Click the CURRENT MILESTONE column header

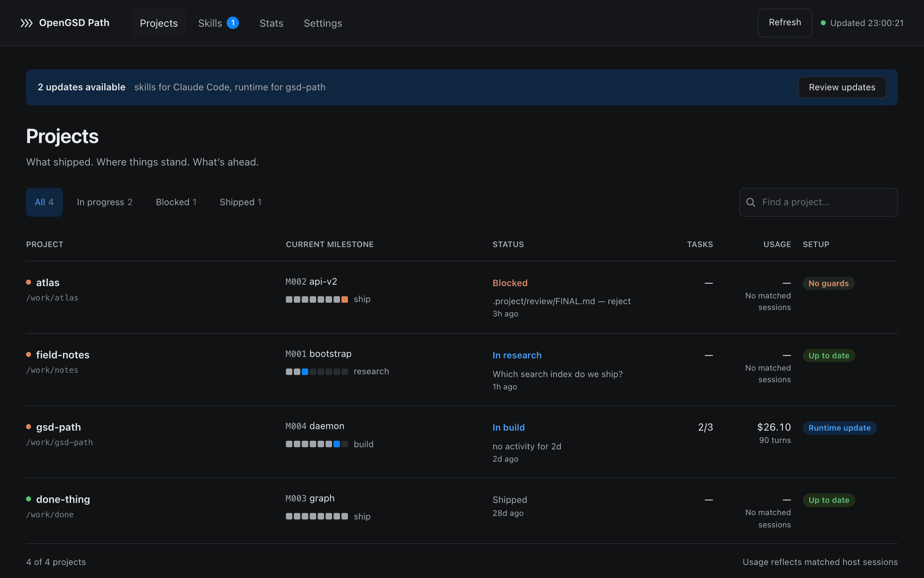click(x=330, y=244)
